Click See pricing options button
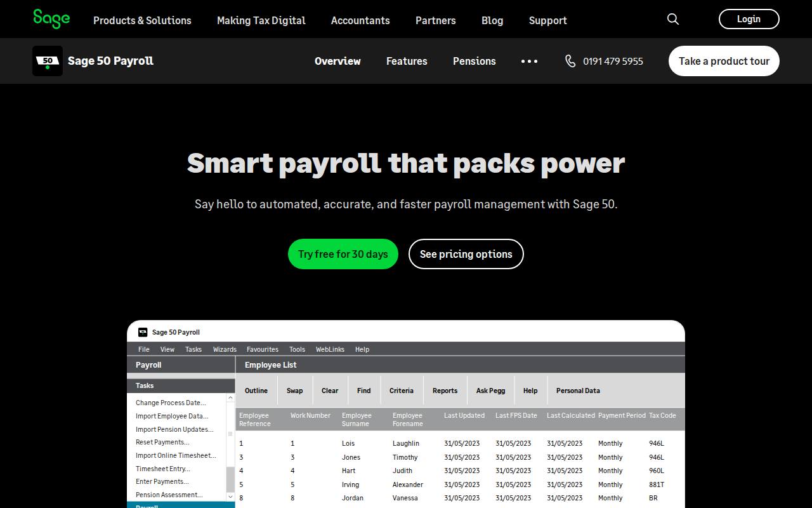The image size is (812, 508). tap(466, 254)
